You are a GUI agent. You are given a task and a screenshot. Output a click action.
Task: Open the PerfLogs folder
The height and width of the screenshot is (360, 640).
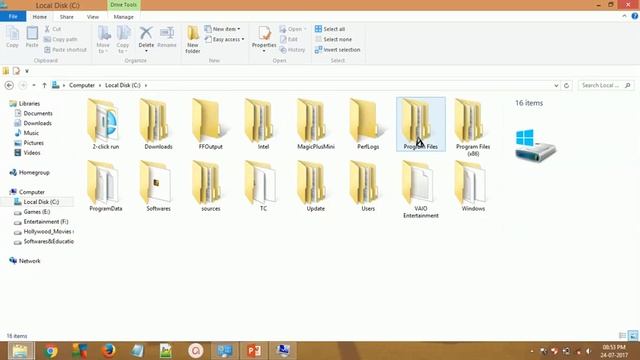point(368,124)
